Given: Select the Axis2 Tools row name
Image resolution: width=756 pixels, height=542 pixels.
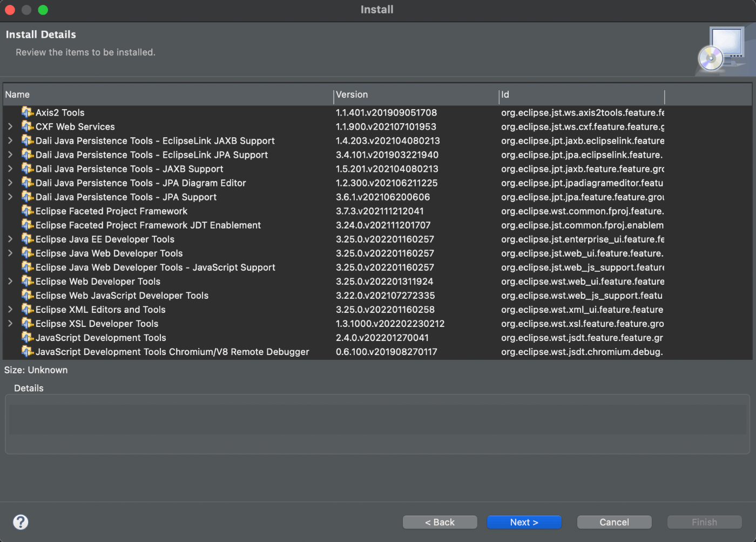Looking at the screenshot, I should (60, 112).
